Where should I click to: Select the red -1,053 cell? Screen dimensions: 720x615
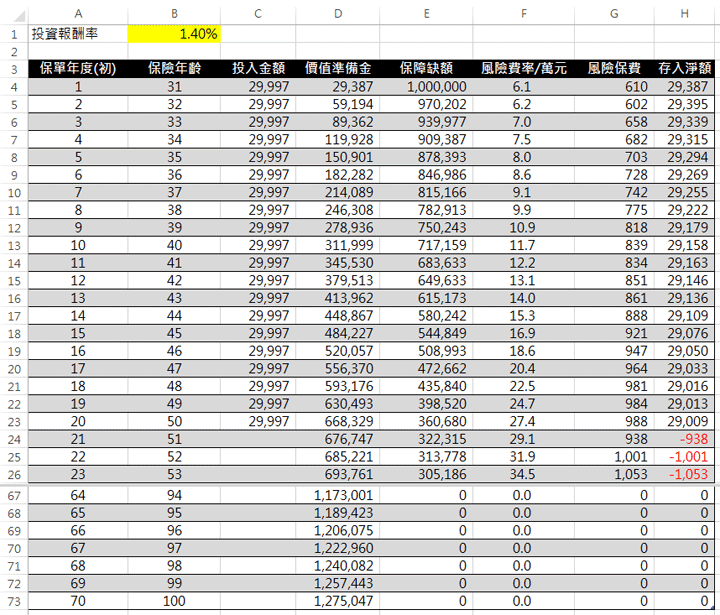point(684,474)
